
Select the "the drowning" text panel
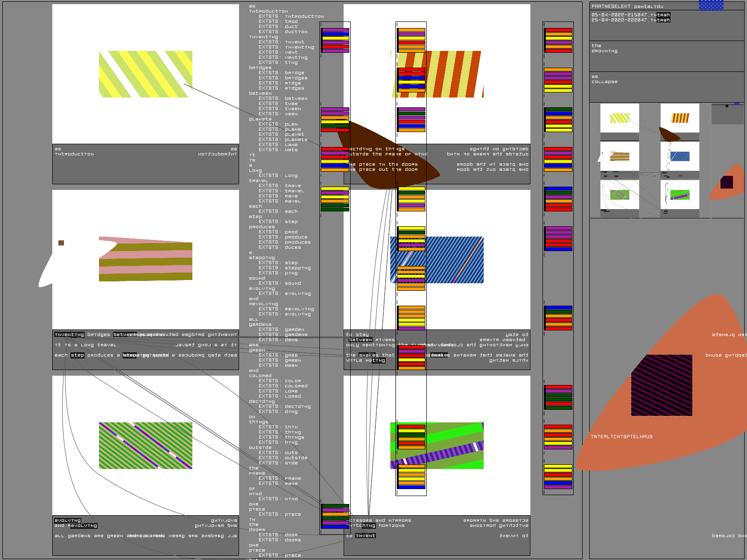666,56
